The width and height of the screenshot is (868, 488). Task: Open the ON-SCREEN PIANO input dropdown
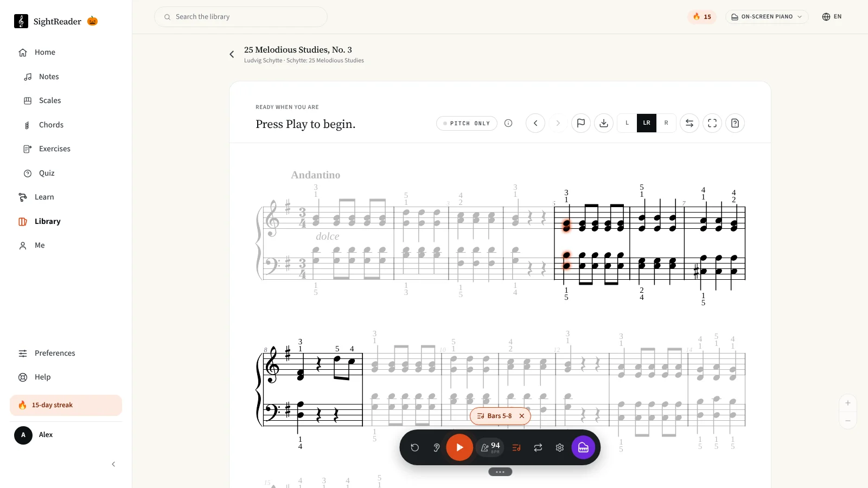pos(767,17)
